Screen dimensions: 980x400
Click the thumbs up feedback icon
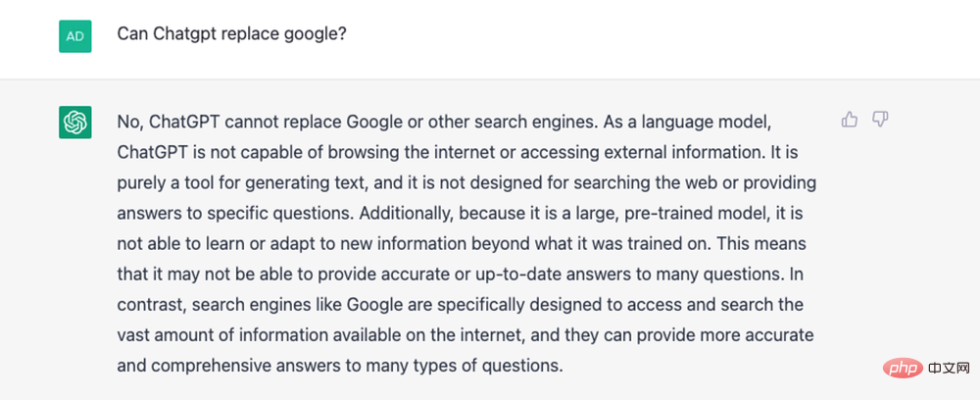[850, 120]
